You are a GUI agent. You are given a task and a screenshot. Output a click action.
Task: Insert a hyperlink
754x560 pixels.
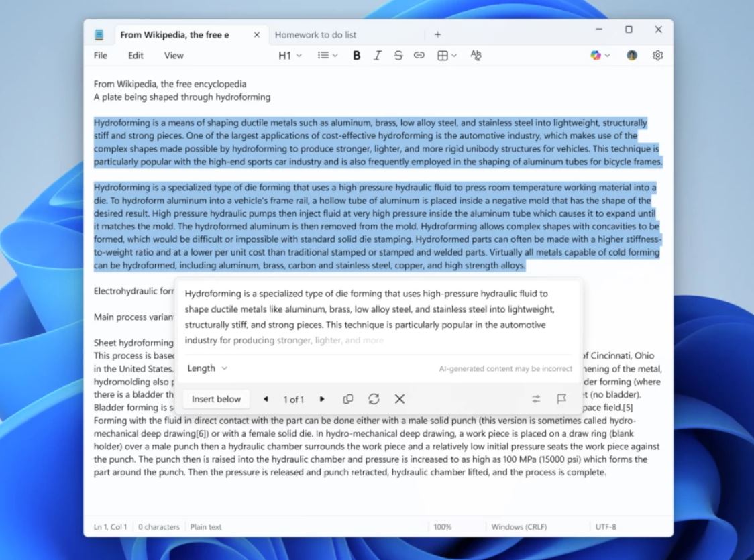click(419, 55)
